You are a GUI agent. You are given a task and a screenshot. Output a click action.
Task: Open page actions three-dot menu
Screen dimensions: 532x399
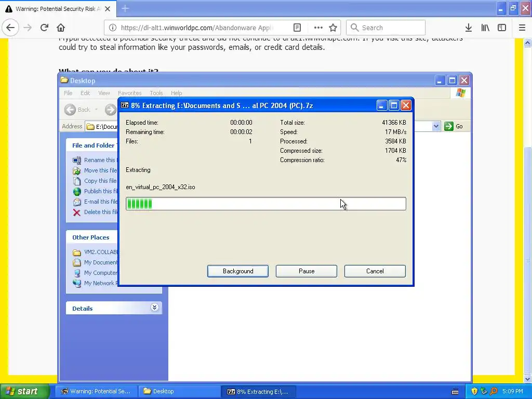tap(318, 28)
